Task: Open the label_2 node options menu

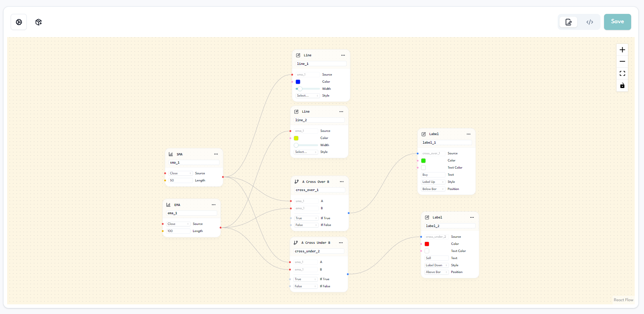Action: coord(472,217)
